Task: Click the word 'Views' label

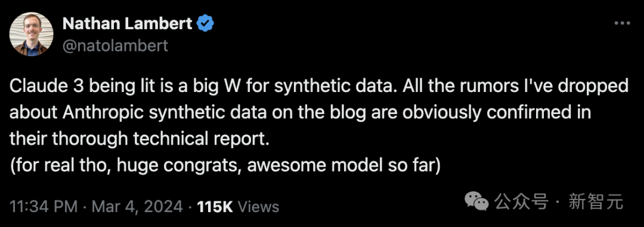Action: click(x=259, y=207)
